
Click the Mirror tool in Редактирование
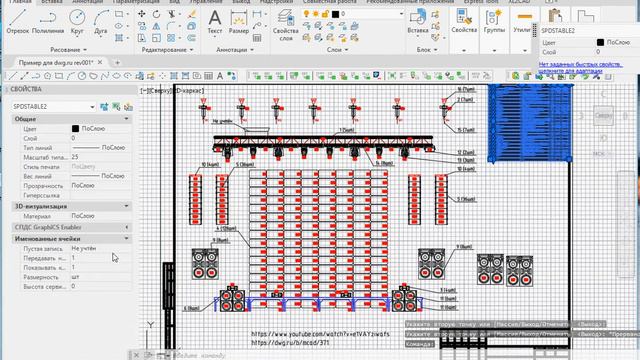point(156,26)
